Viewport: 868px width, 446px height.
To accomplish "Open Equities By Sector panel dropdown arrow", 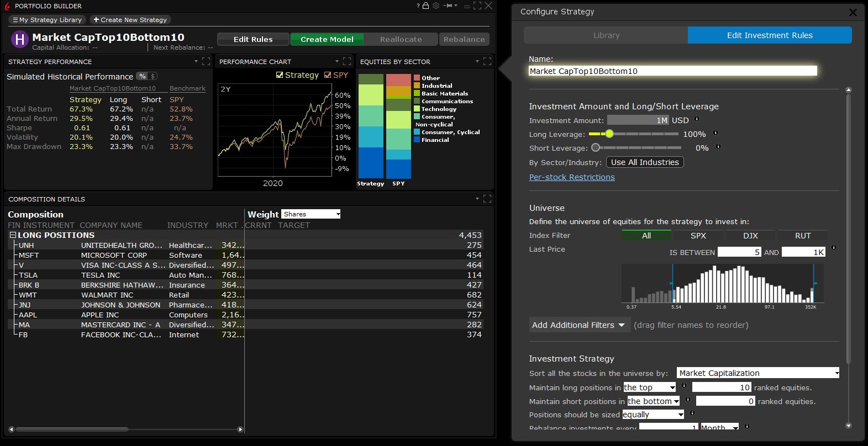I will click(477, 61).
